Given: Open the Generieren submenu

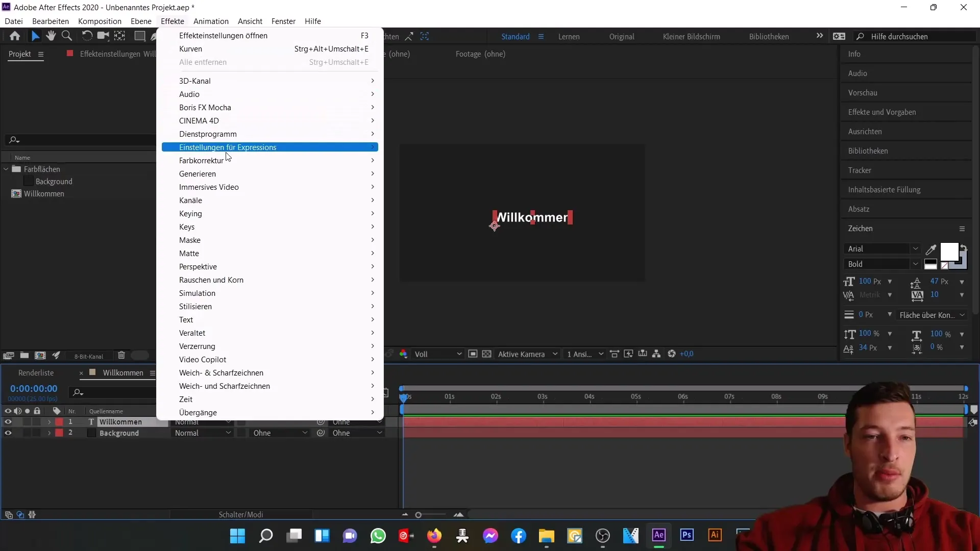Looking at the screenshot, I should point(197,173).
